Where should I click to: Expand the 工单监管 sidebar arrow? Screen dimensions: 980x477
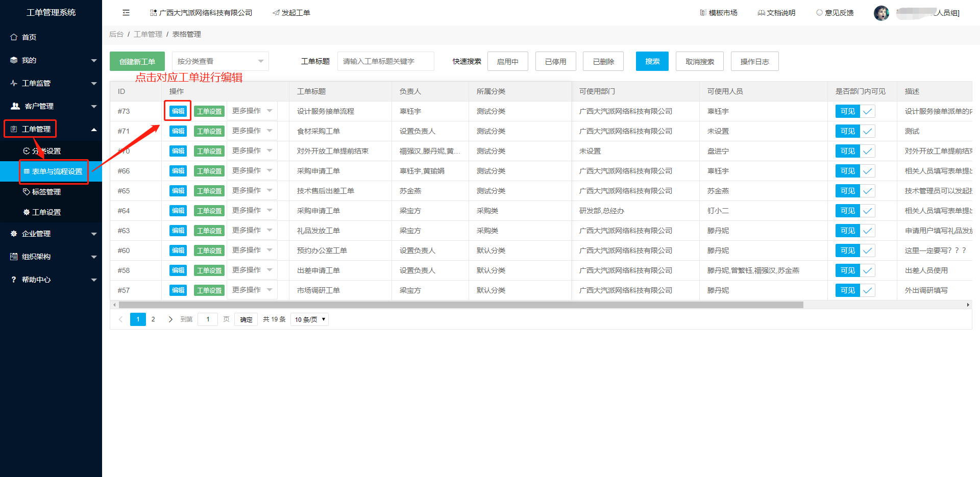tap(94, 83)
